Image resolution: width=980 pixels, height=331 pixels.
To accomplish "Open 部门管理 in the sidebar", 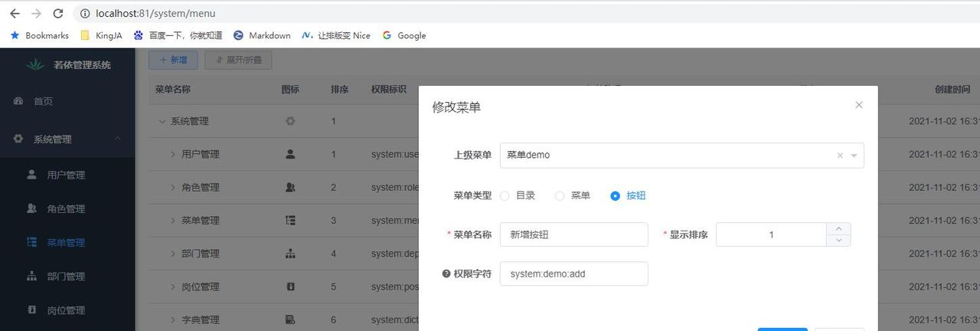I will (66, 276).
